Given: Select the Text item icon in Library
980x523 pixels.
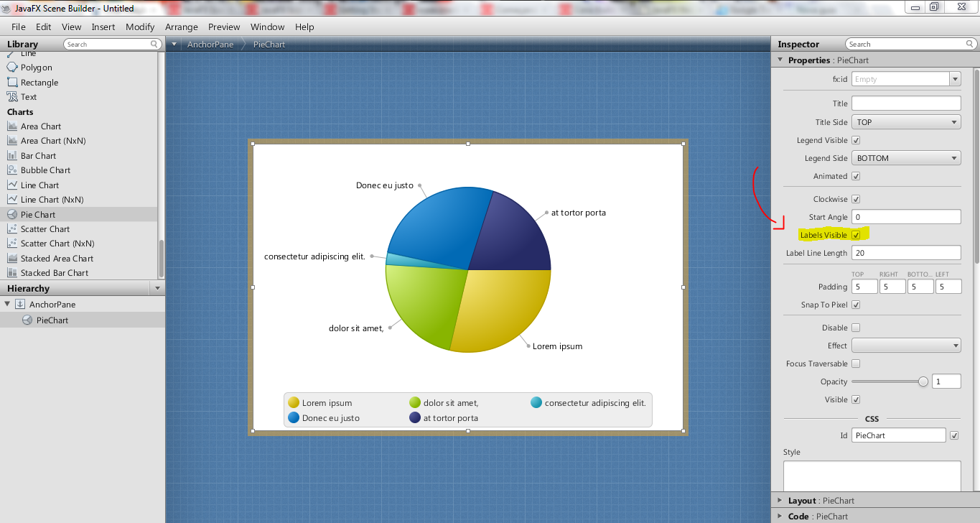Looking at the screenshot, I should pyautogui.click(x=12, y=97).
